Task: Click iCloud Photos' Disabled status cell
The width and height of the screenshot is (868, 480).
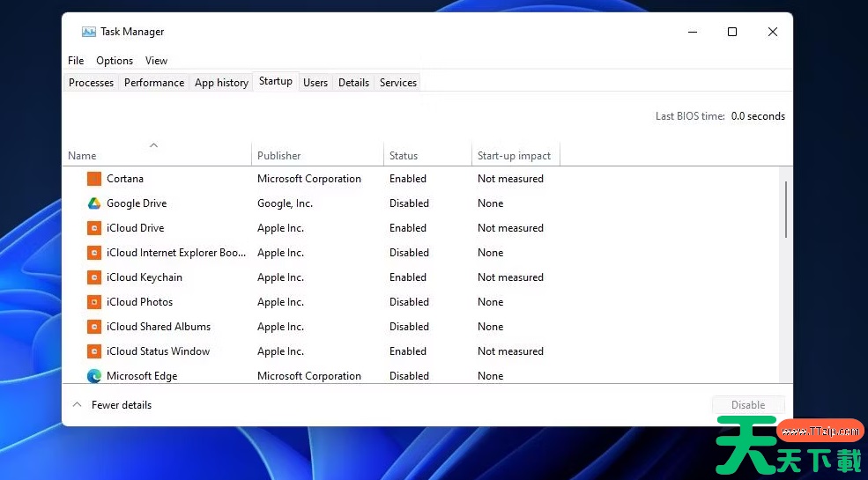Action: [x=409, y=302]
